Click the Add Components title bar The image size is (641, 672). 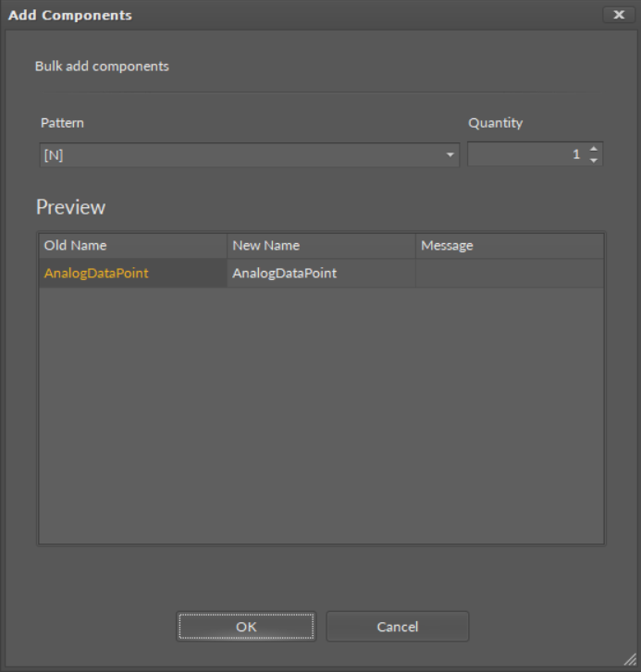(277, 15)
